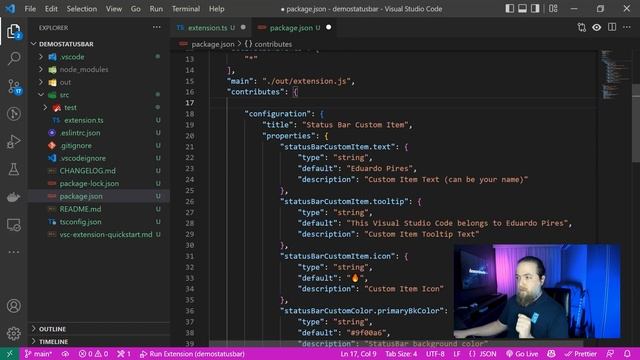Switch to the package.json tab
The image size is (640, 360).
(x=295, y=28)
